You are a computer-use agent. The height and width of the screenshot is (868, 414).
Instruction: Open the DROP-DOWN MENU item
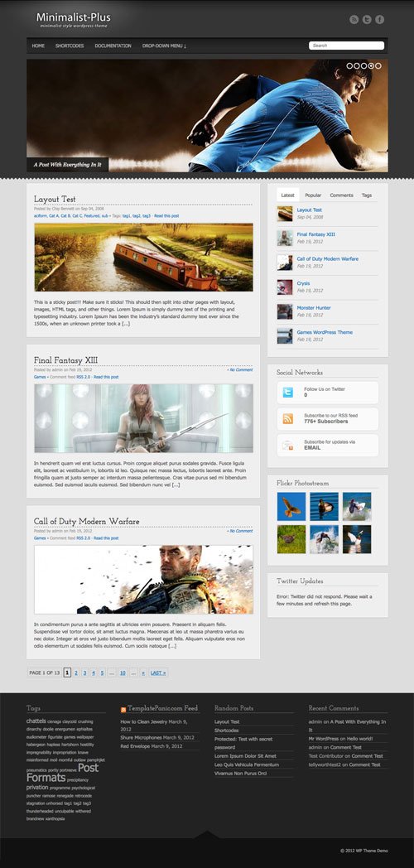[x=164, y=46]
